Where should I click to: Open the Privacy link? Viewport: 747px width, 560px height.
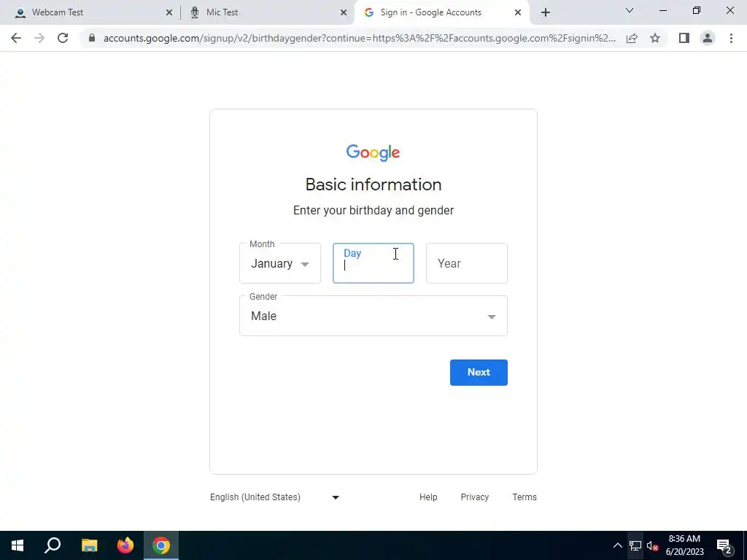(x=474, y=497)
